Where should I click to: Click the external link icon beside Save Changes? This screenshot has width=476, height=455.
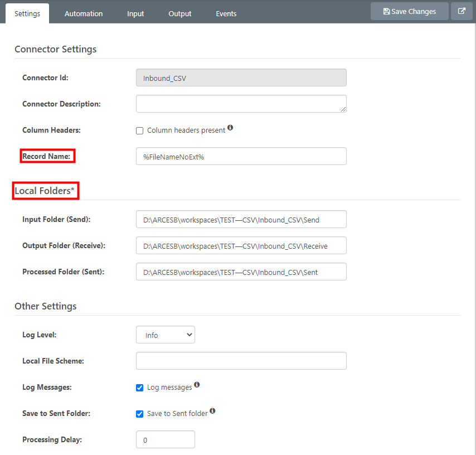tap(462, 11)
